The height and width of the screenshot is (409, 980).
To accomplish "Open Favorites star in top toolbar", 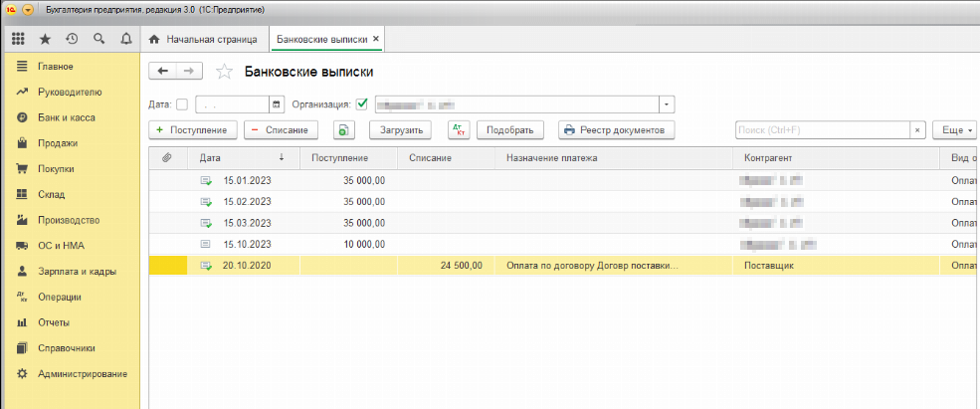I will coord(45,39).
